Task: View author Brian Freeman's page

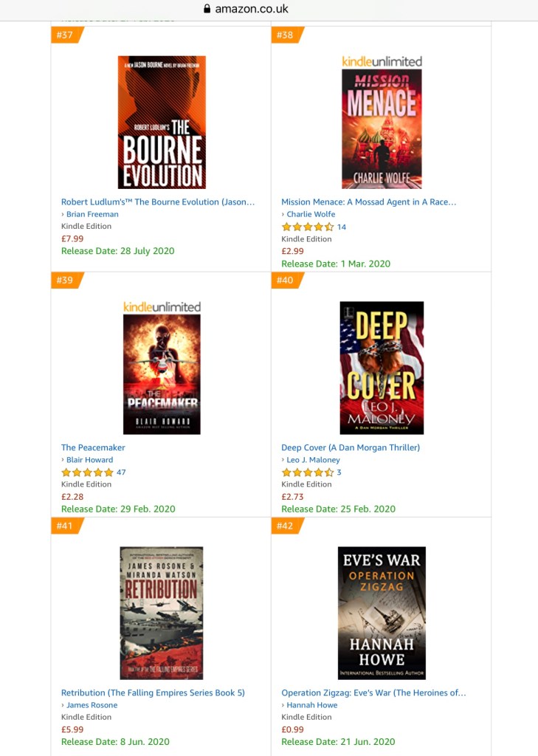Action: pos(92,214)
